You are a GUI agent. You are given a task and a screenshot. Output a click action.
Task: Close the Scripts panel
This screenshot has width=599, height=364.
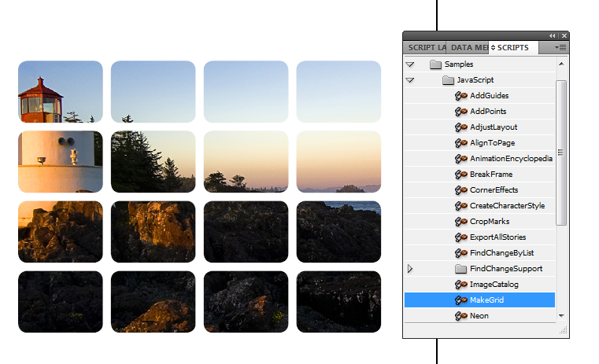click(564, 35)
